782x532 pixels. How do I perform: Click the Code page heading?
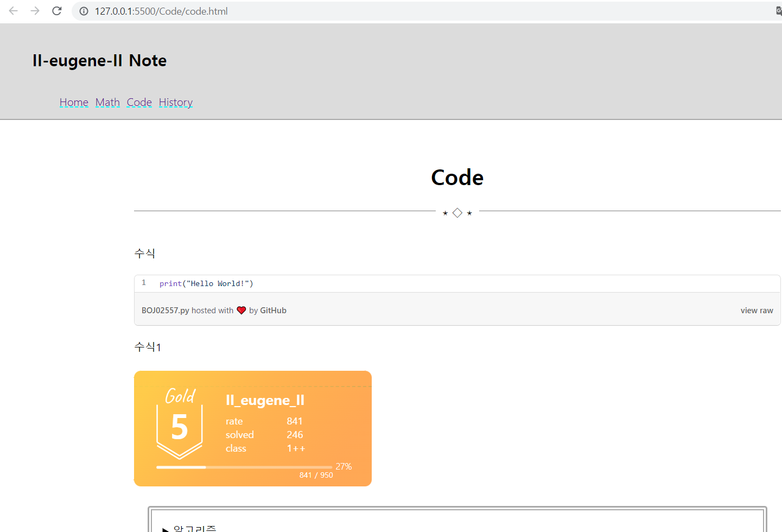[x=457, y=178]
